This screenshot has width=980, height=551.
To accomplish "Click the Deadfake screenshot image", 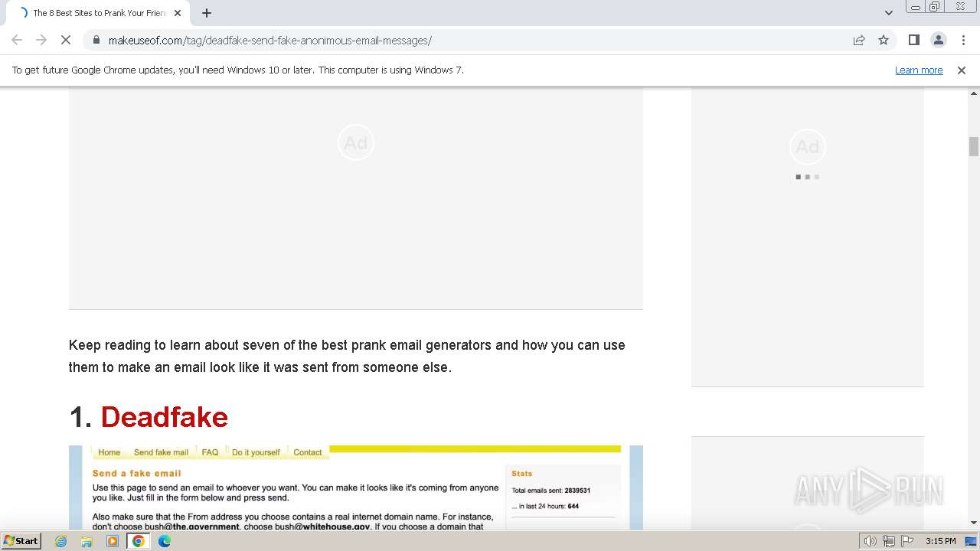I will 356,487.
